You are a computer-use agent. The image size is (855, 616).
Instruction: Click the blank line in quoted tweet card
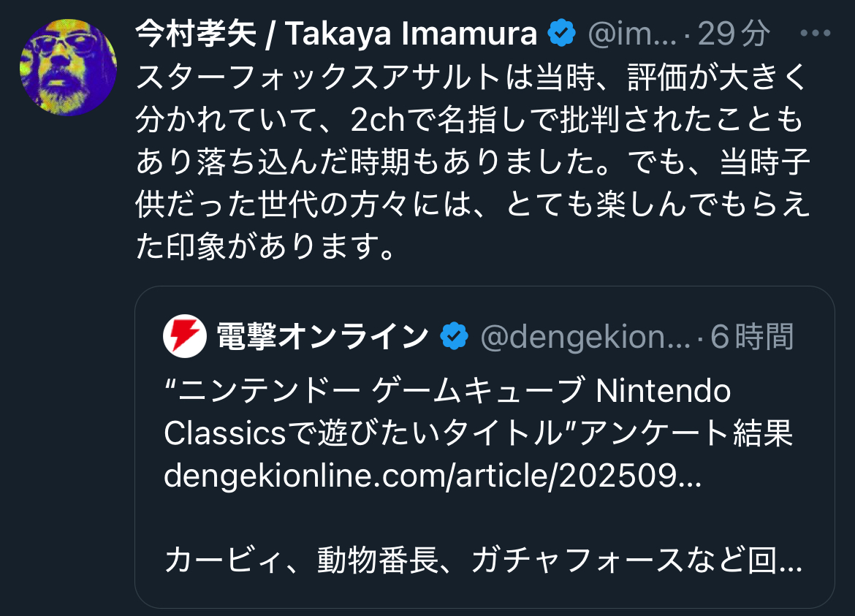(483, 519)
